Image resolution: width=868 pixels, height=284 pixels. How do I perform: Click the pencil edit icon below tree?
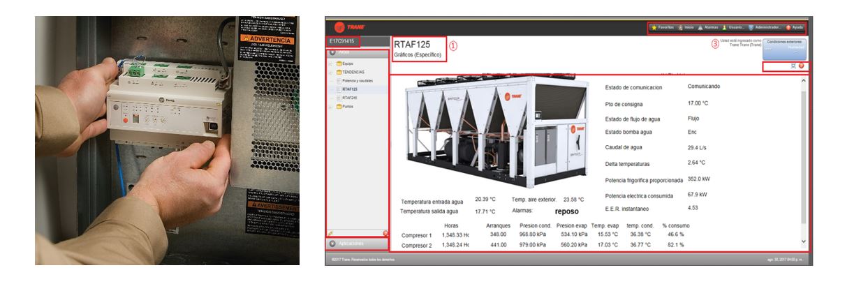tap(330, 232)
